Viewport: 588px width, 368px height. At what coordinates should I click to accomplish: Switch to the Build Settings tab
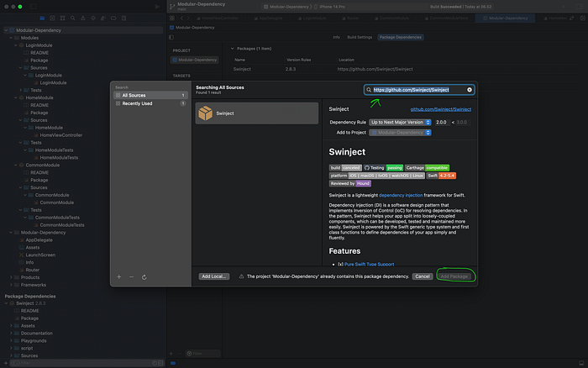(x=360, y=37)
